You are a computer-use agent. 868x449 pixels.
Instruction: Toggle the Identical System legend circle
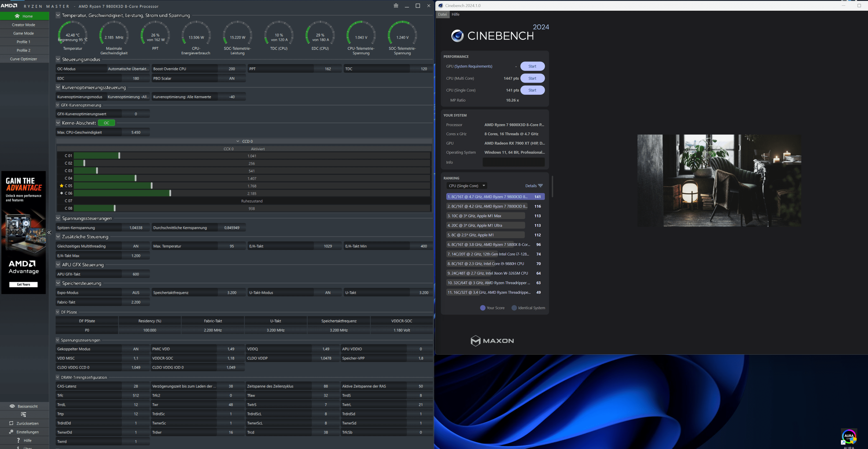514,308
